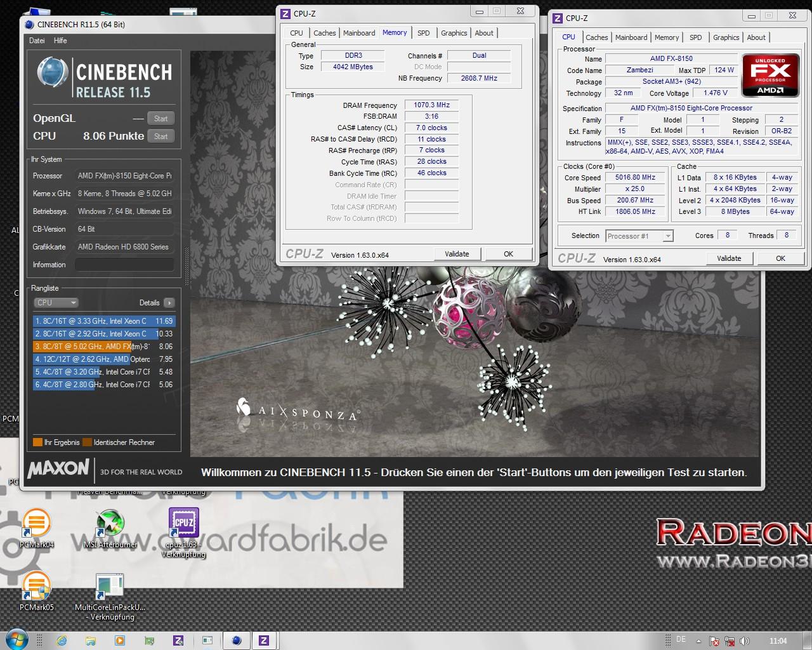
Task: Click DE language indicator
Action: point(681,640)
